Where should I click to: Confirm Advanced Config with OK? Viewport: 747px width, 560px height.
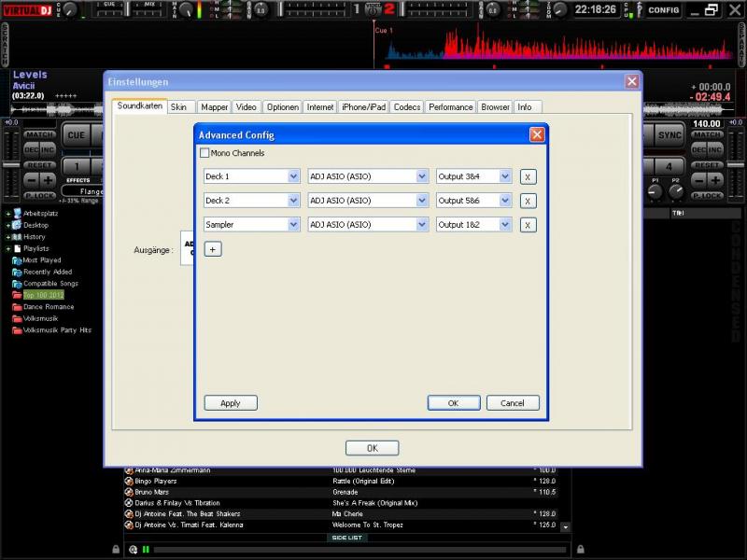tap(454, 403)
